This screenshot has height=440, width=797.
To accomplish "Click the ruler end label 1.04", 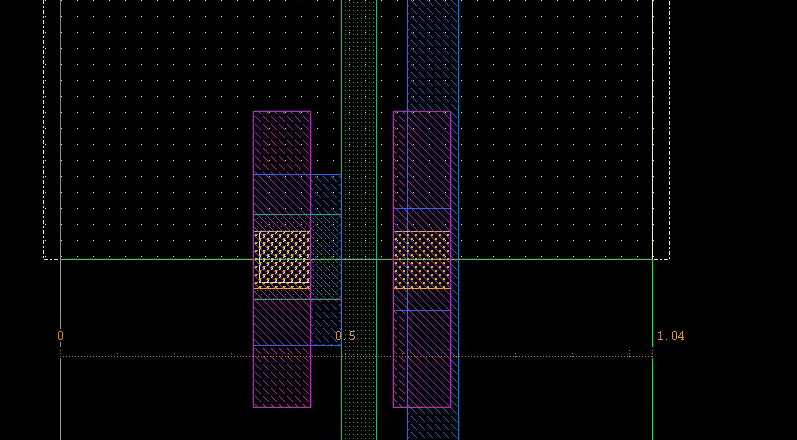I will pyautogui.click(x=671, y=336).
